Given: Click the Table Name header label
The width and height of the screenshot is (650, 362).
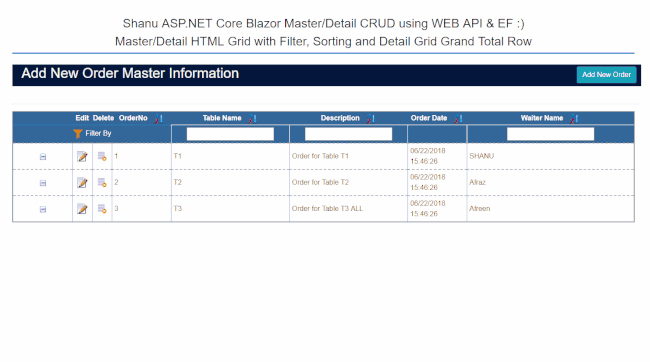Looking at the screenshot, I should [x=222, y=118].
